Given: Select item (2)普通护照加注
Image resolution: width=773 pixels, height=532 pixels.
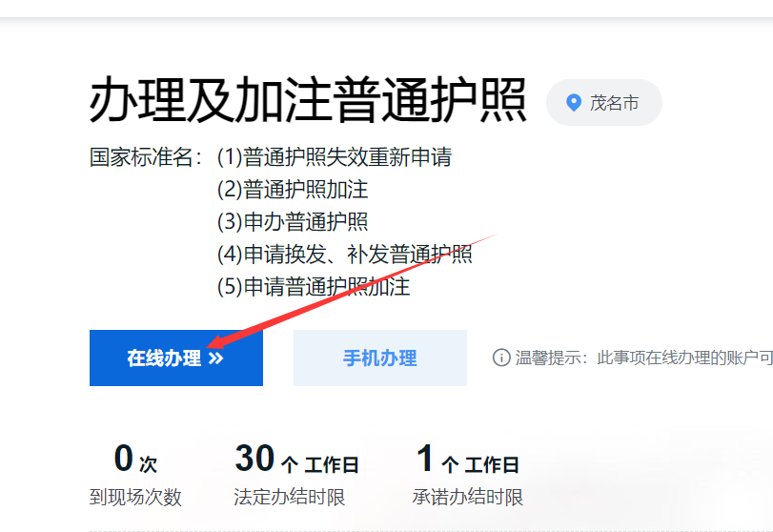Looking at the screenshot, I should point(293,190).
